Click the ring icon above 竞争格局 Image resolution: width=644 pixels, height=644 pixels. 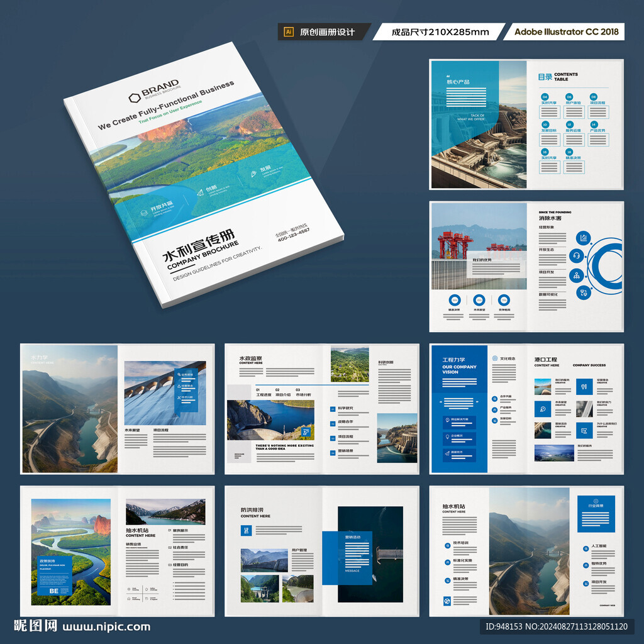pyautogui.click(x=504, y=300)
